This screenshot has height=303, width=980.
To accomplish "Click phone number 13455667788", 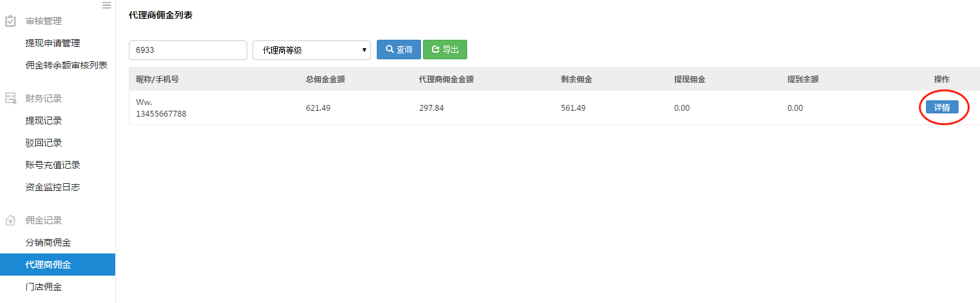I will click(x=161, y=113).
